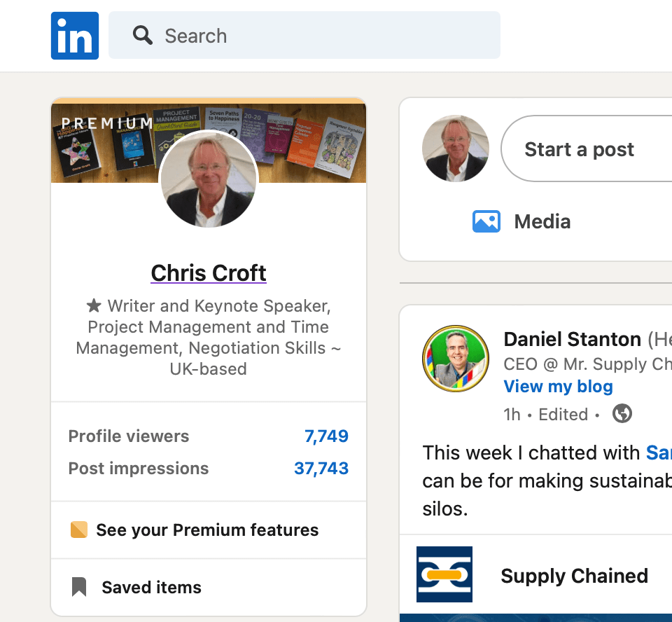Click the avatar beside Start a post
Viewport: 672px width, 622px height.
[456, 149]
